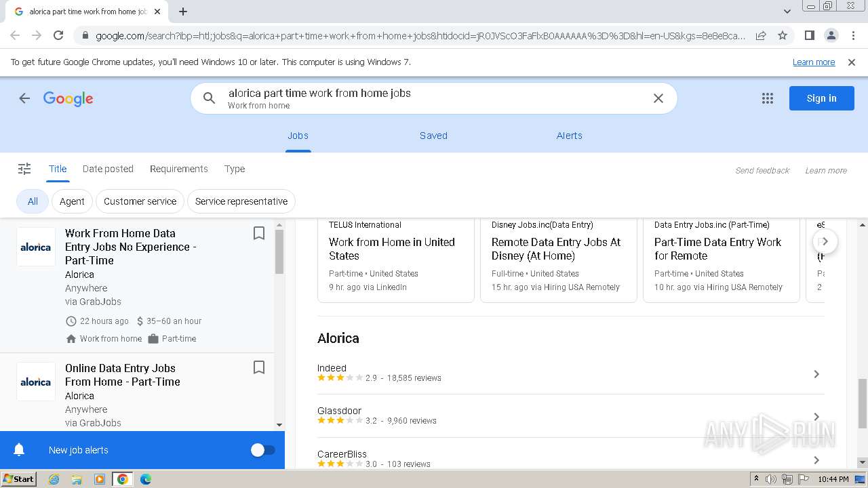Viewport: 868px width, 488px height.
Task: Return to search with back arrow
Action: (24, 98)
